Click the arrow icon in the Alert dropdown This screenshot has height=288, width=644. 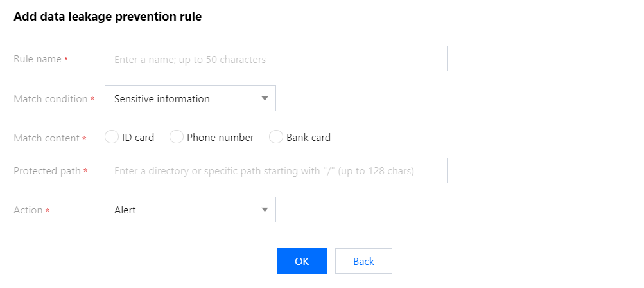(265, 210)
